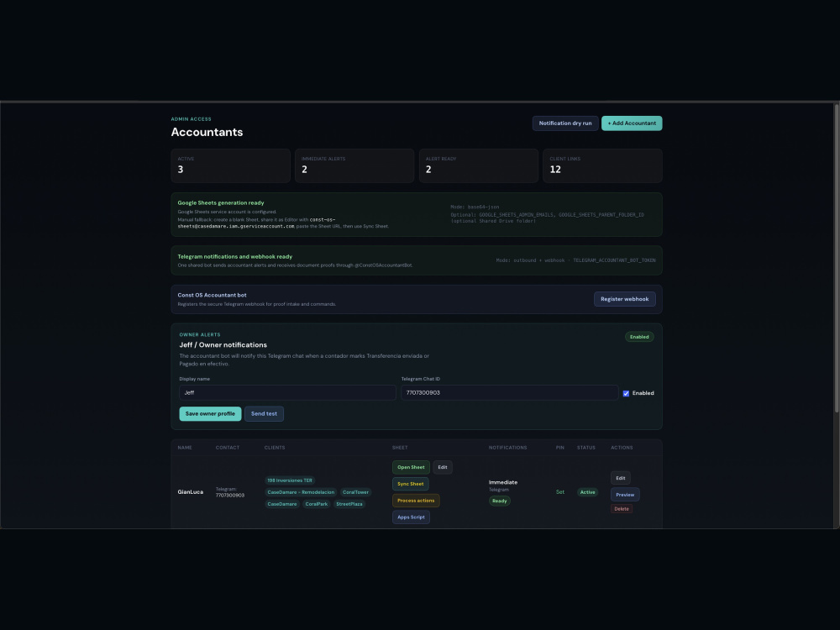The width and height of the screenshot is (840, 630).
Task: Save the owner profile
Action: coord(210,413)
